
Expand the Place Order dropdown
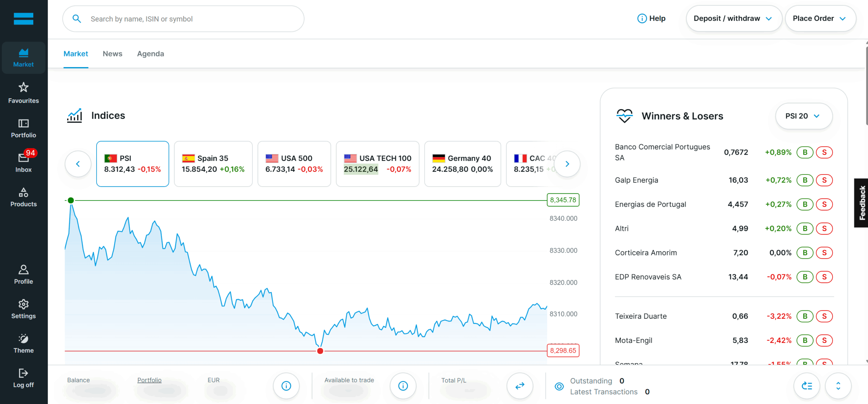pos(820,18)
